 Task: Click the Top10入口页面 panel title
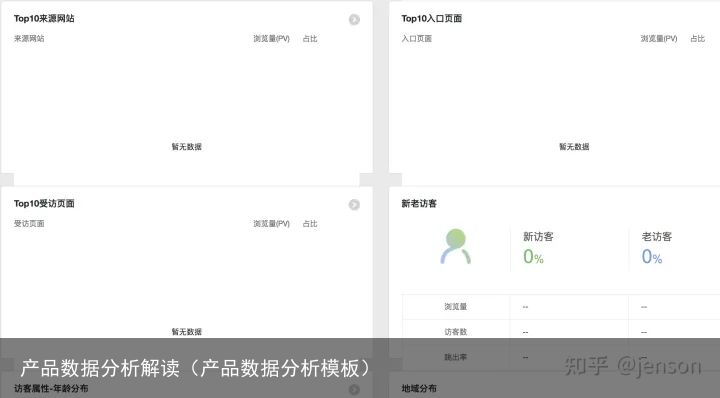click(432, 18)
